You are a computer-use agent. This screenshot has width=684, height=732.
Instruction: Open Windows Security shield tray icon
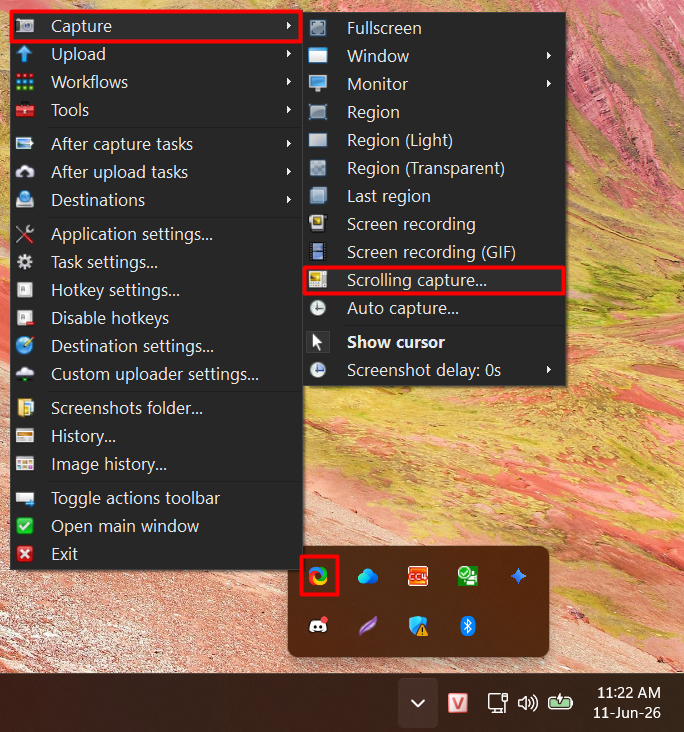418,626
